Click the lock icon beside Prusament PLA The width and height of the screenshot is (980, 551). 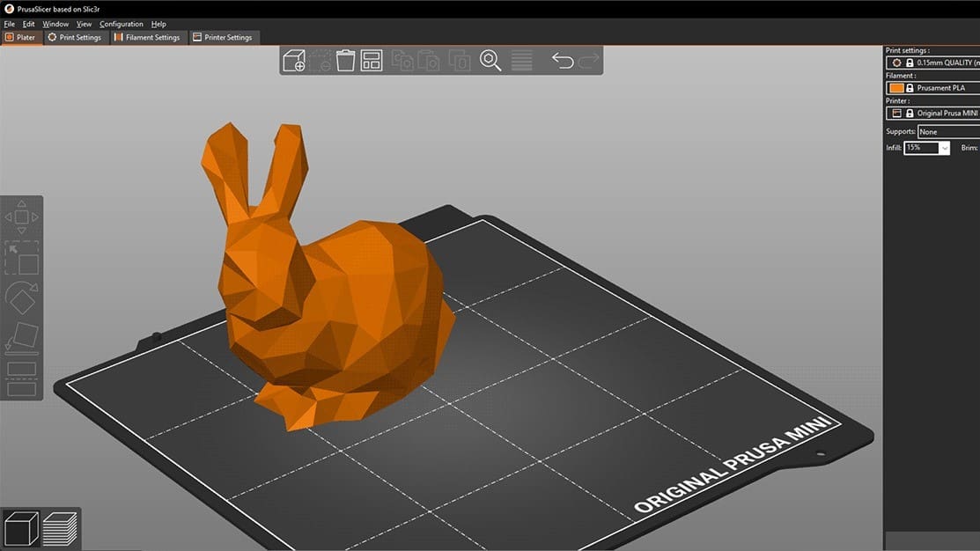click(x=910, y=88)
